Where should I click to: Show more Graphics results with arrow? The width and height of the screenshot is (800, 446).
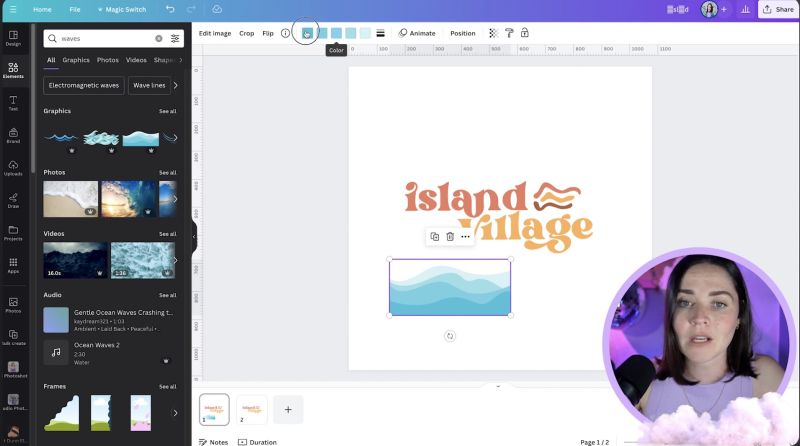175,138
